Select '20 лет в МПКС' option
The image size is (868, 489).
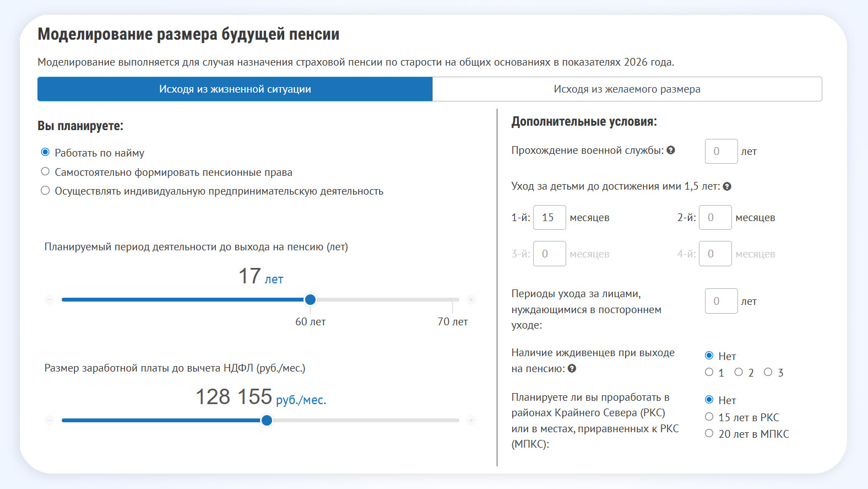[x=709, y=433]
